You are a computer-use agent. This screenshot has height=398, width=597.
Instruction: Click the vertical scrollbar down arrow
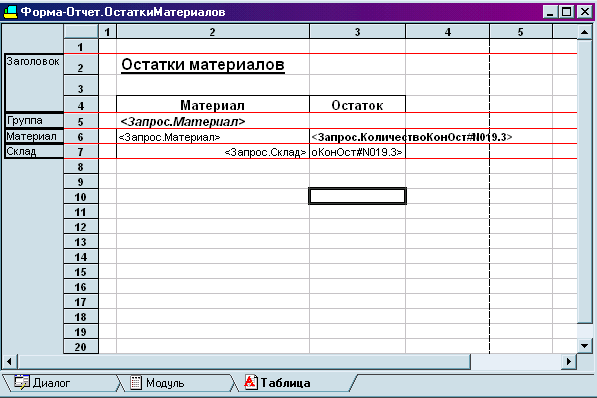click(584, 346)
